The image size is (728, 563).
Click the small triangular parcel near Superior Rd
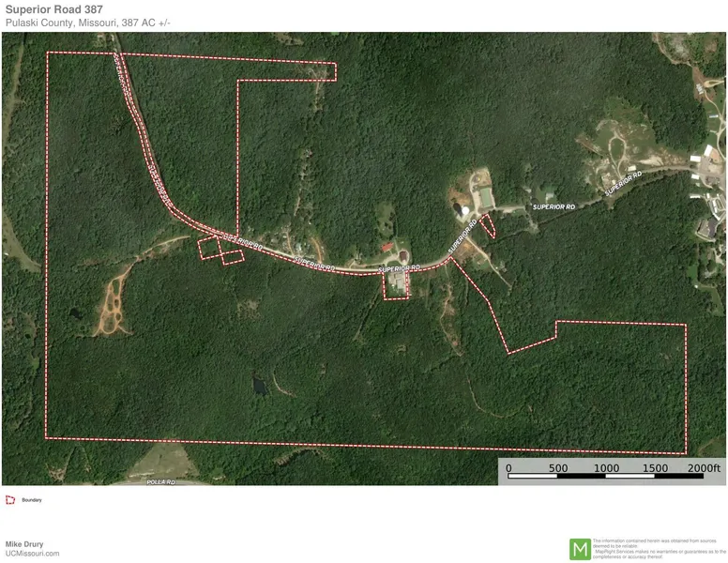tap(487, 224)
